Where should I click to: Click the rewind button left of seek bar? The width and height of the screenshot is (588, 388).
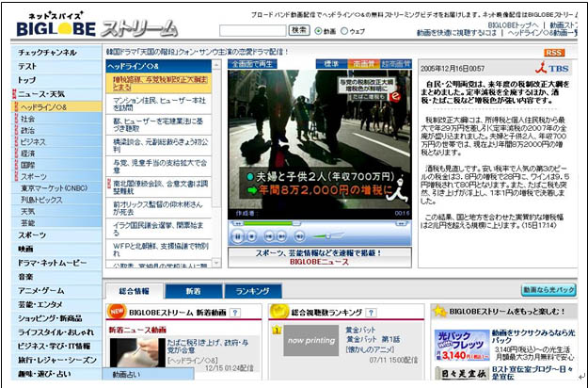click(237, 223)
